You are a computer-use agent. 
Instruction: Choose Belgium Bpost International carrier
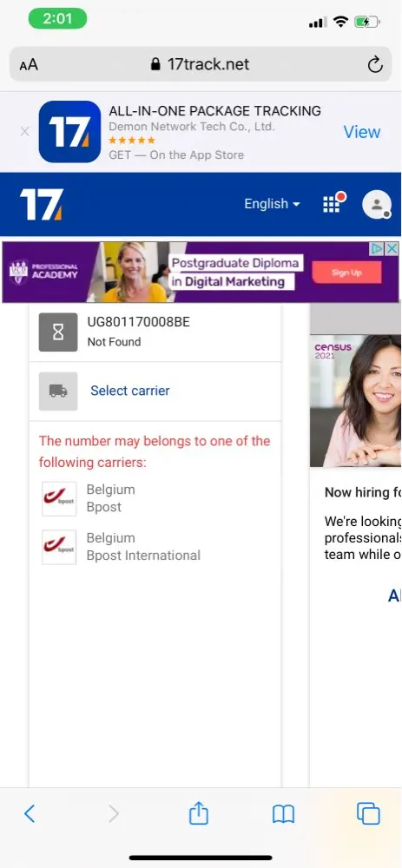point(122,547)
